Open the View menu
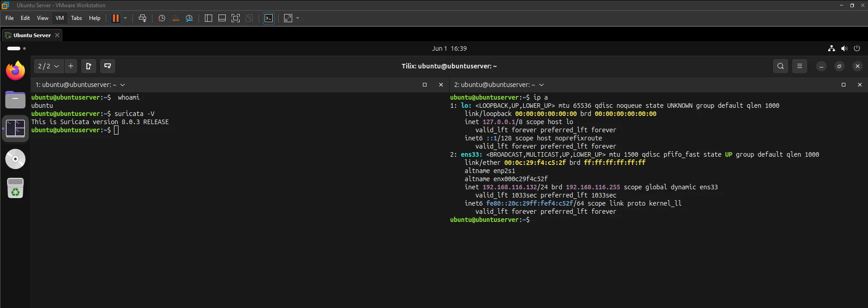868x308 pixels. (x=43, y=18)
